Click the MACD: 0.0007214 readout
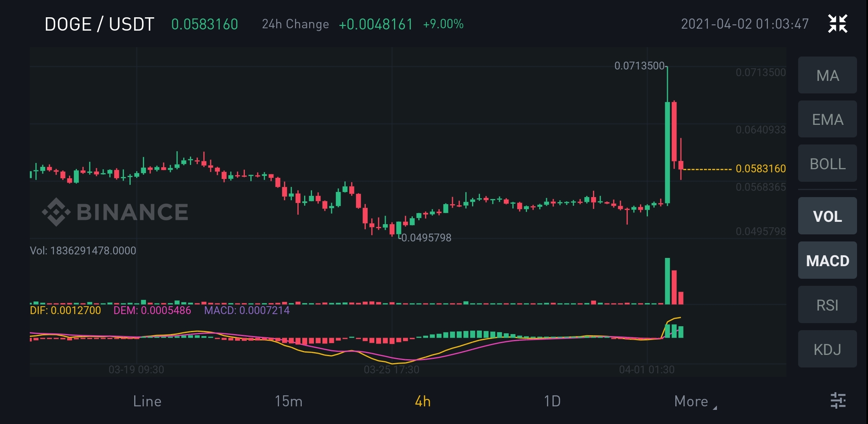Image resolution: width=868 pixels, height=424 pixels. point(247,310)
